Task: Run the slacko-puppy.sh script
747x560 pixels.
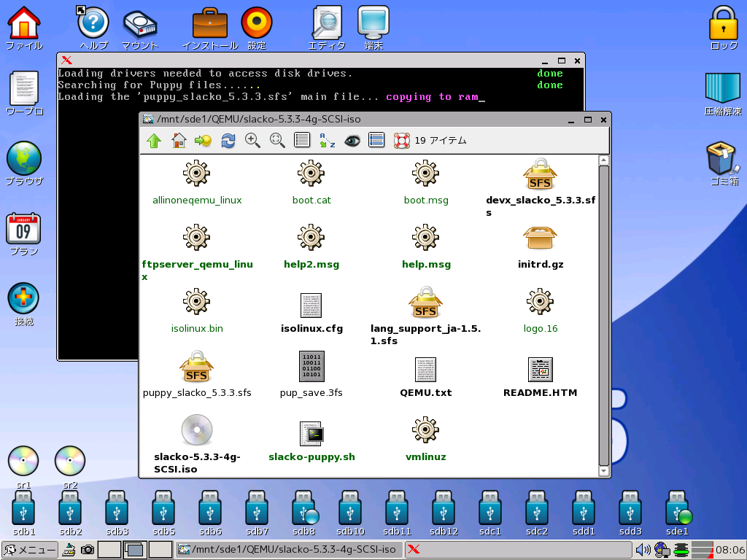Action: tap(311, 432)
